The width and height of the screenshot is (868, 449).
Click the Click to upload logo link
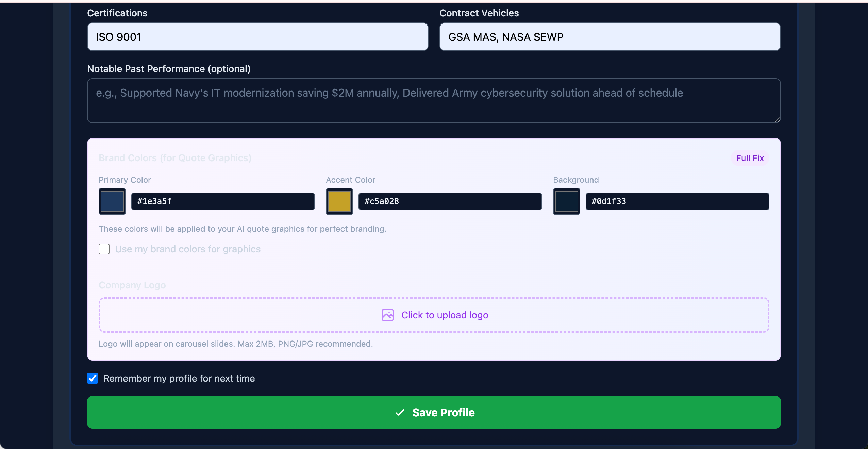(x=445, y=315)
